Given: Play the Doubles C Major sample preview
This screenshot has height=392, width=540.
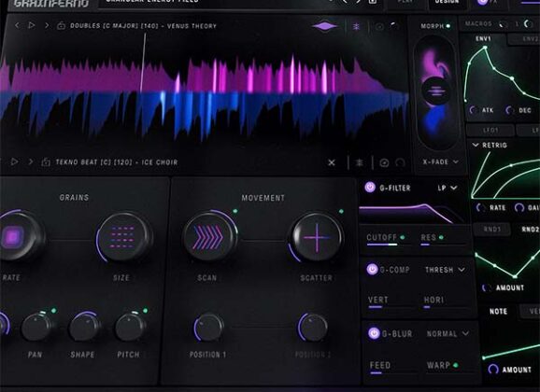Looking at the screenshot, I should 32,25.
